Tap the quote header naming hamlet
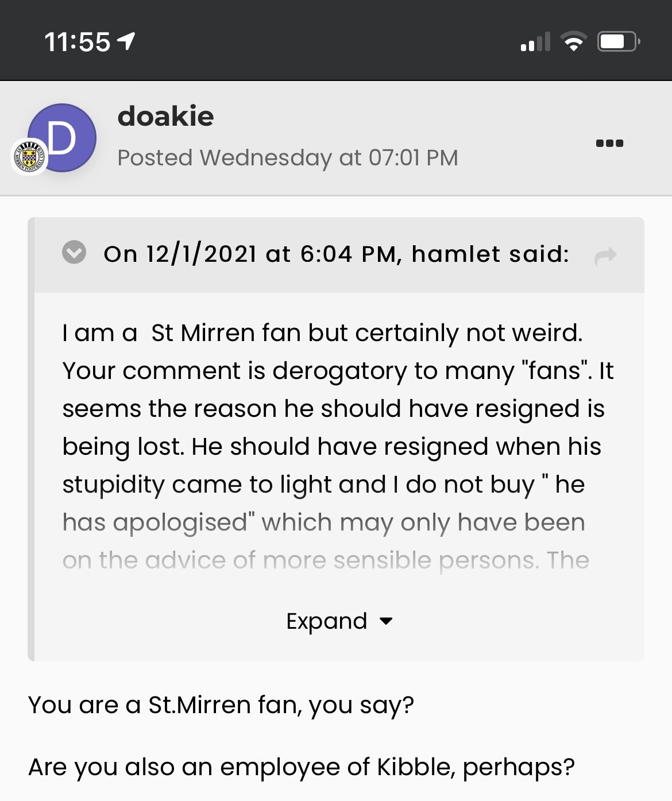672x801 pixels. pos(337,253)
